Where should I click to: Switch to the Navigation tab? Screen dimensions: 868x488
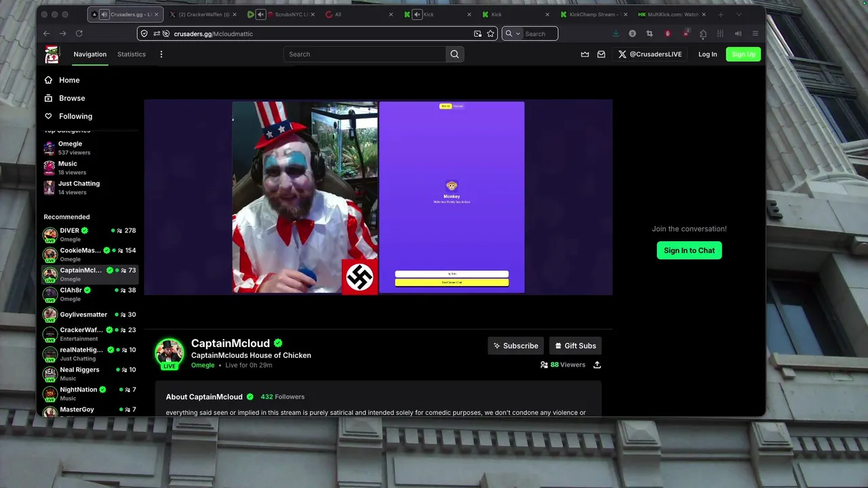coord(90,54)
